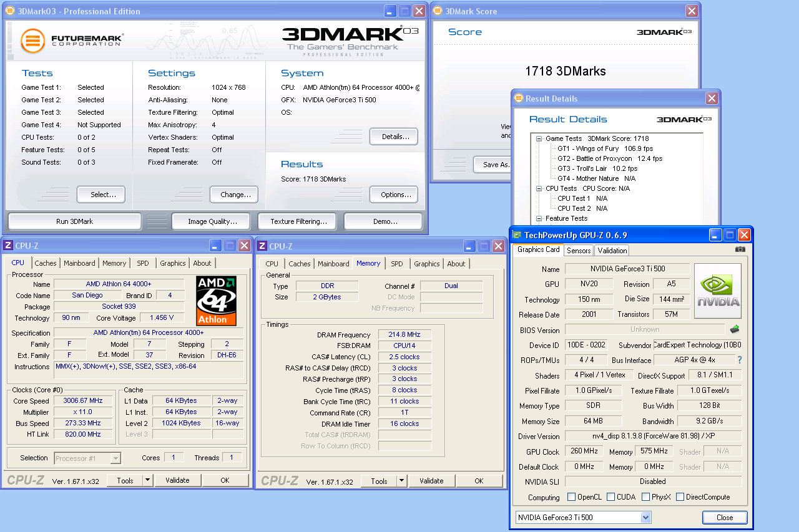
Task: Launch the Demo... button
Action: coord(383,221)
